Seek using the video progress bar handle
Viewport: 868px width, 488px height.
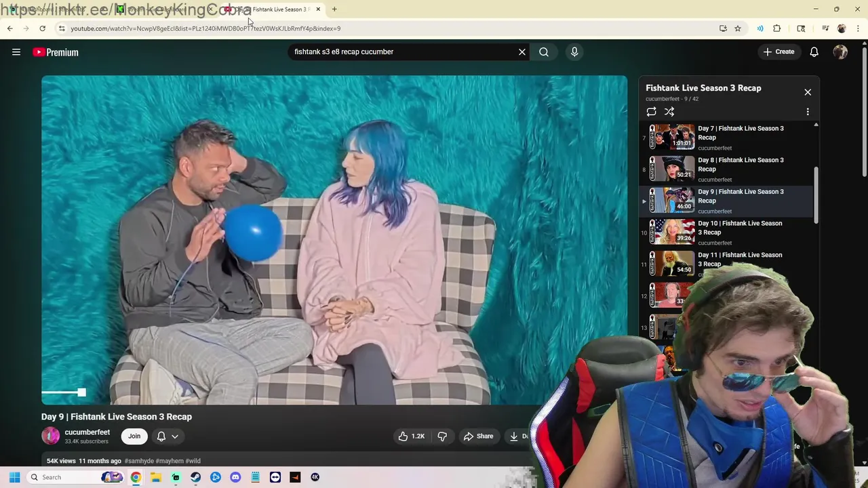tap(81, 392)
